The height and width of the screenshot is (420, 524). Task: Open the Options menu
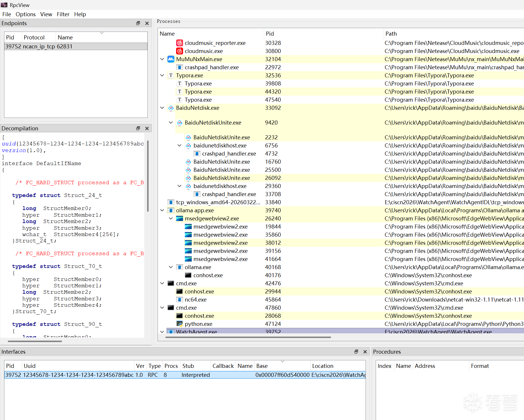pyautogui.click(x=25, y=14)
